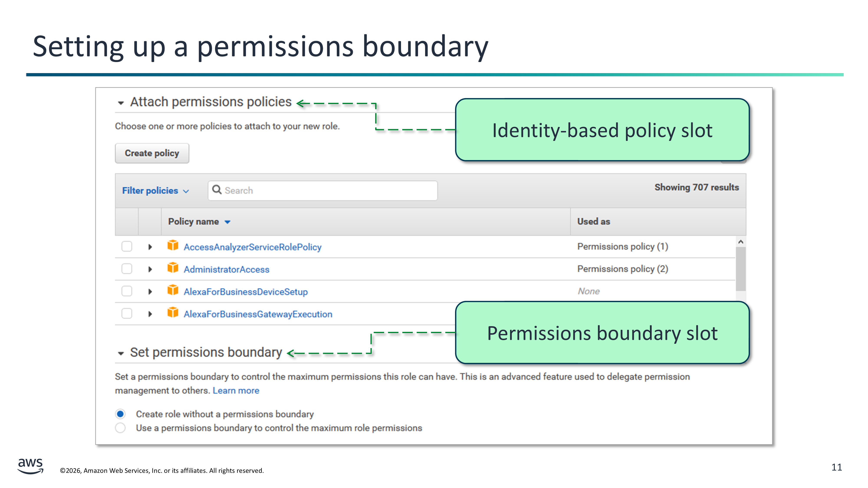The width and height of the screenshot is (868, 488).
Task: Click the policy list scrollbar thumb
Action: (741, 269)
